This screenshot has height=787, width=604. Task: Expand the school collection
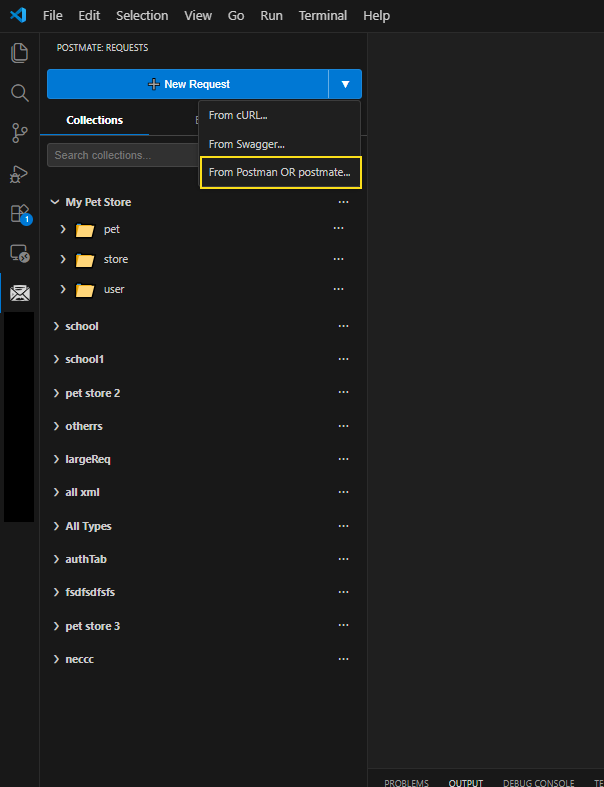[x=56, y=326]
